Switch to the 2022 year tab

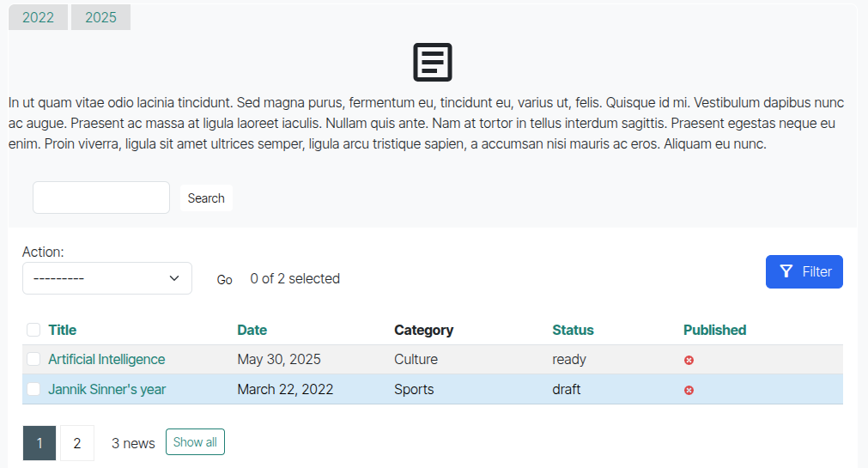[x=38, y=17]
